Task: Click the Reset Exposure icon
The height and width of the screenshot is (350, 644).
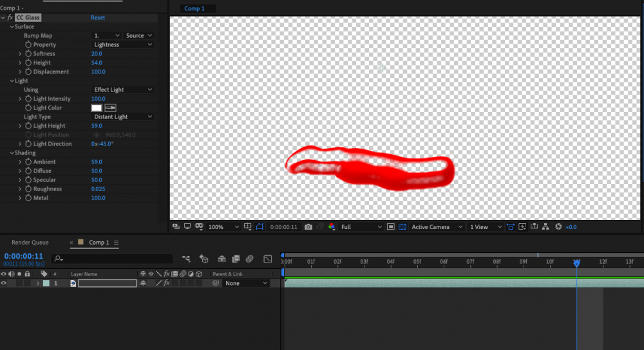Action: pyautogui.click(x=558, y=227)
